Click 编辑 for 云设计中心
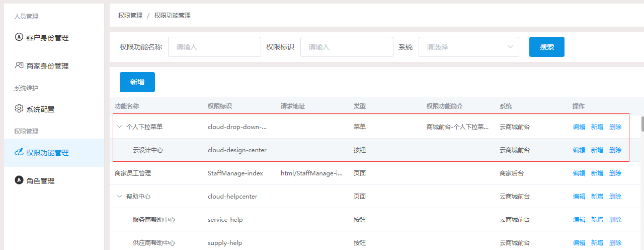 (x=579, y=150)
